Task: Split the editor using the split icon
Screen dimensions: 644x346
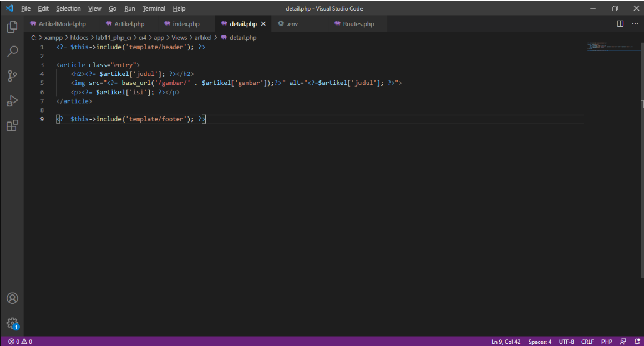Action: 620,23
